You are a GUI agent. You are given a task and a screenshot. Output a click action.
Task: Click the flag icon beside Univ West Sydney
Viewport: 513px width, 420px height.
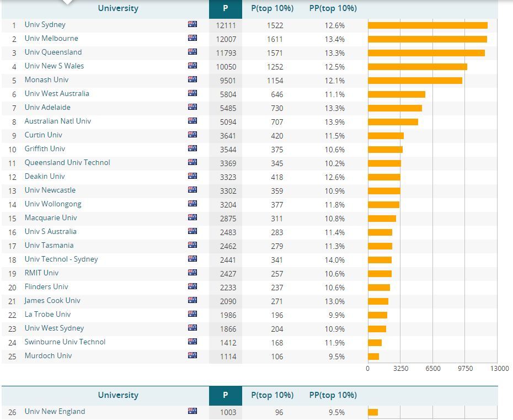(x=193, y=327)
